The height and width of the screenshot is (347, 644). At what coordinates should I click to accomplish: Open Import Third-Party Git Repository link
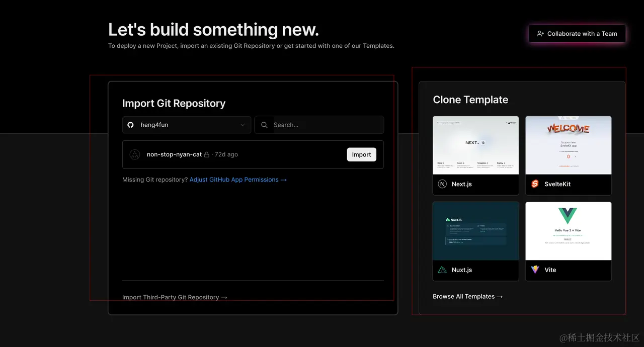point(175,297)
